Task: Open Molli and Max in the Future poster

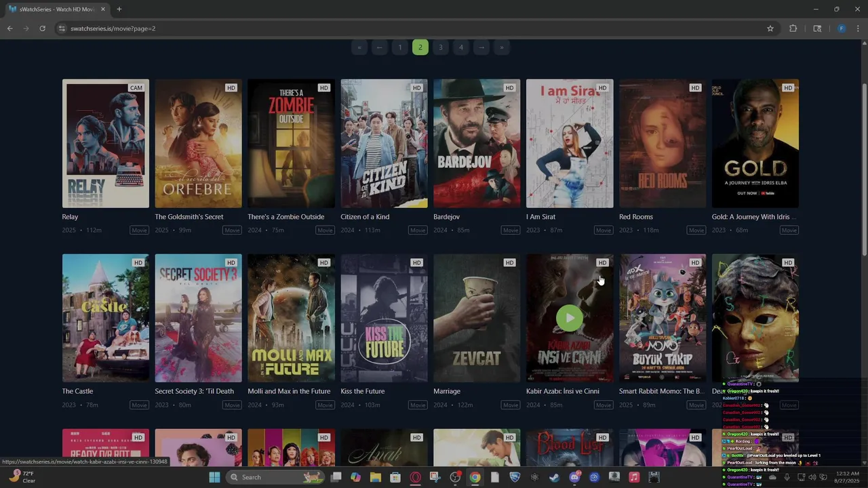Action: (x=291, y=318)
